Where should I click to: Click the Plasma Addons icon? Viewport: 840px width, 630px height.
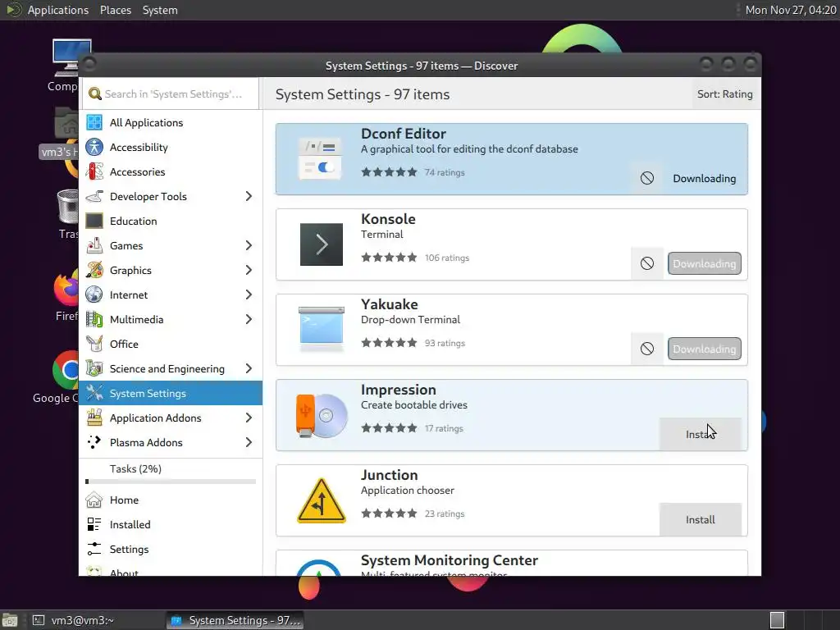[x=94, y=442]
